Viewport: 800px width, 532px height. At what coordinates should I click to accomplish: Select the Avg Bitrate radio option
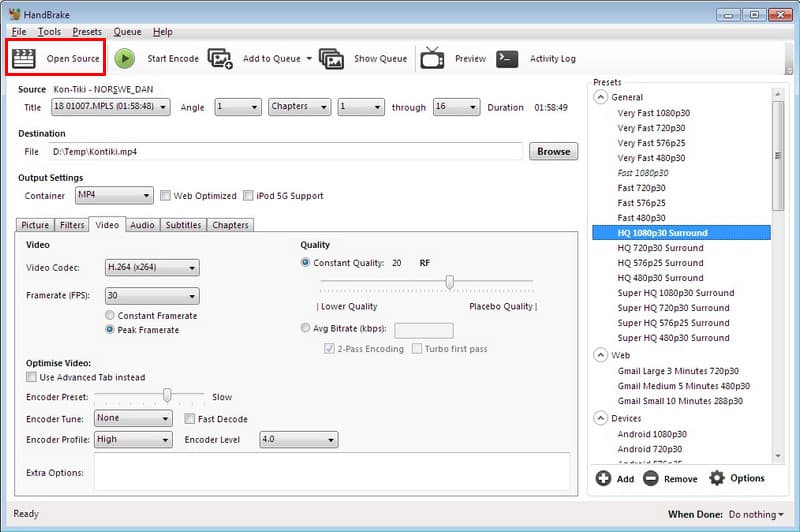tap(306, 327)
